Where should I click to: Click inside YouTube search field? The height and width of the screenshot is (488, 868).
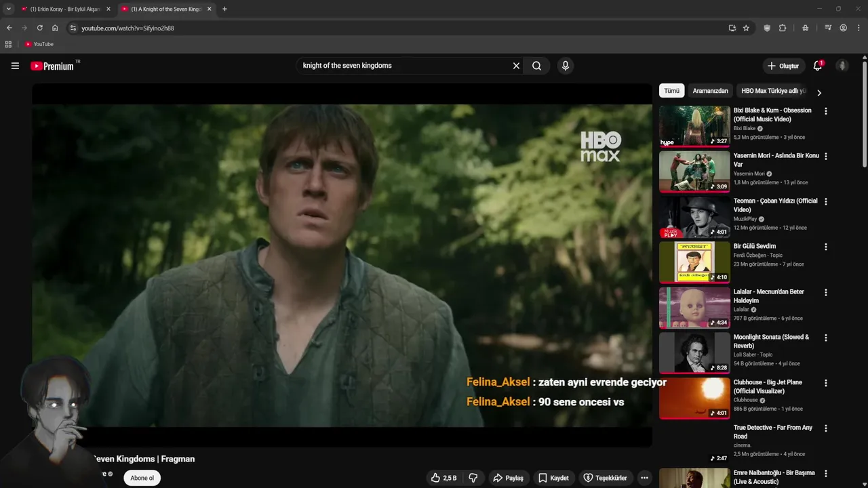pos(403,66)
